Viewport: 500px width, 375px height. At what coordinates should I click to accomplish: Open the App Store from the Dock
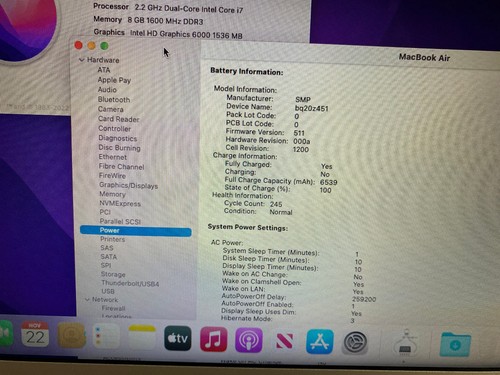tap(320, 342)
